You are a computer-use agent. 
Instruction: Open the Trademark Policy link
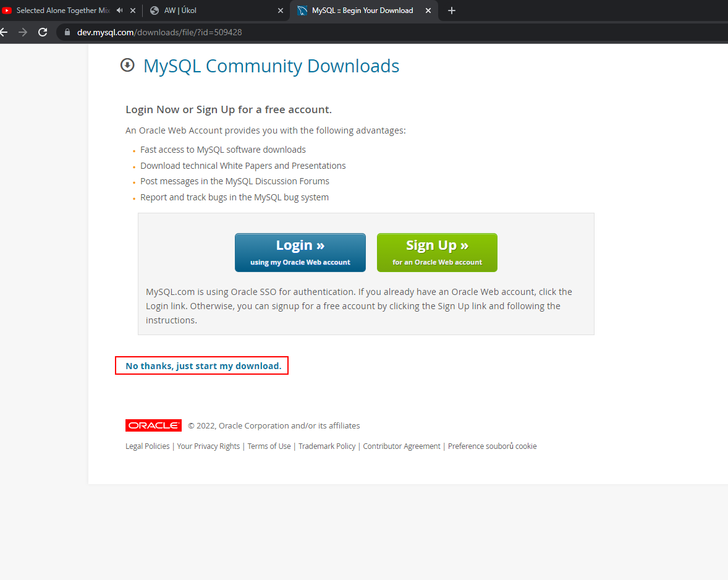[327, 446]
